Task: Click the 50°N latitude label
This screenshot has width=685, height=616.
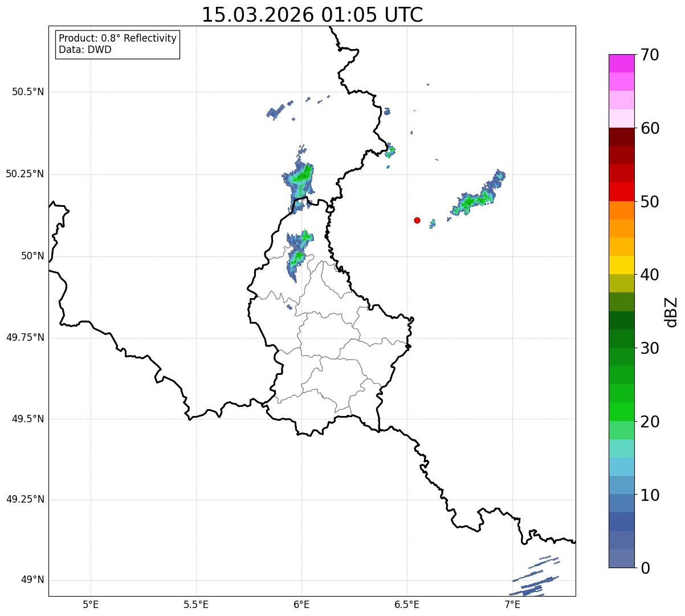Action: tap(32, 256)
